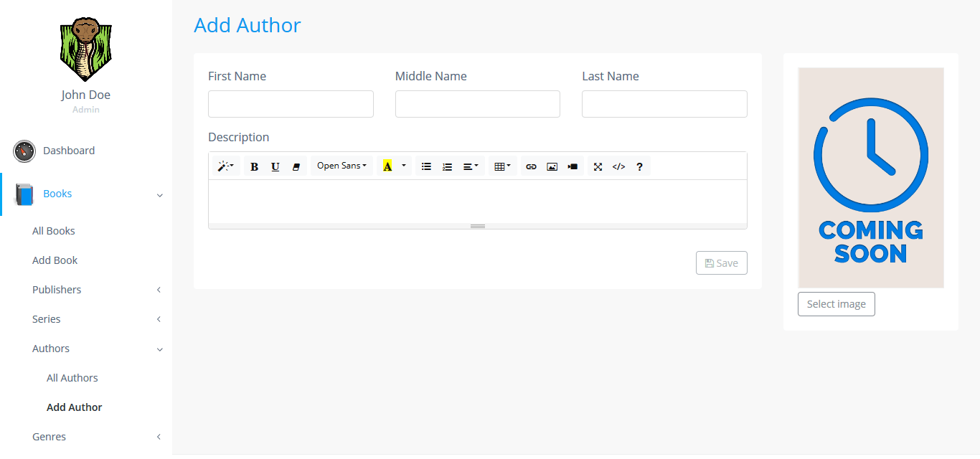This screenshot has height=459, width=980.
Task: Click the insert link icon
Action: pyautogui.click(x=531, y=166)
